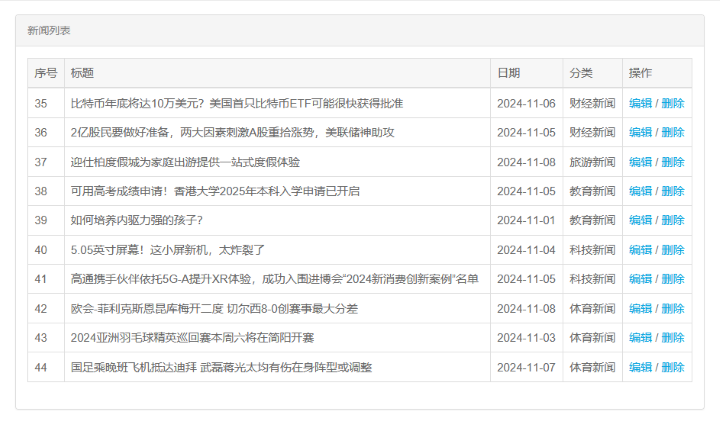Edit the row 36 A股 news item
This screenshot has height=425, width=720.
tap(640, 132)
